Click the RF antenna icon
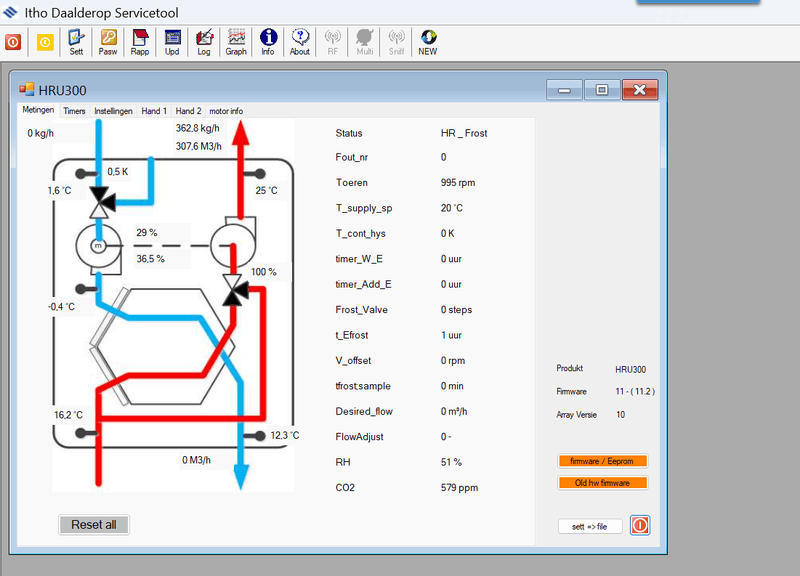Viewport: 800px width, 576px height. click(x=333, y=42)
